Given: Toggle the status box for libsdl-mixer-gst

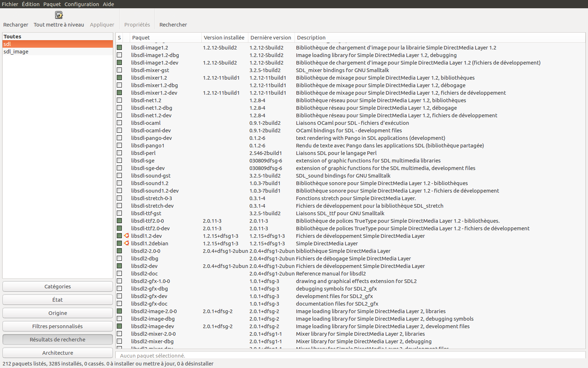Looking at the screenshot, I should tap(119, 70).
